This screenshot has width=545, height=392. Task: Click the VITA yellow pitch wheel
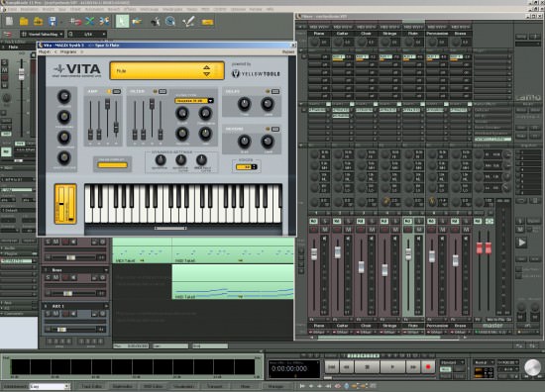coord(61,204)
